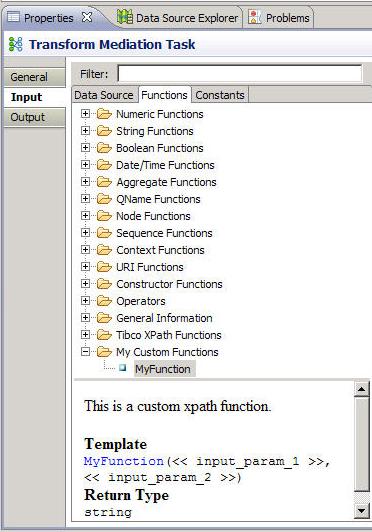Select the My Custom Functions label
The height and width of the screenshot is (532, 372).
(x=167, y=352)
